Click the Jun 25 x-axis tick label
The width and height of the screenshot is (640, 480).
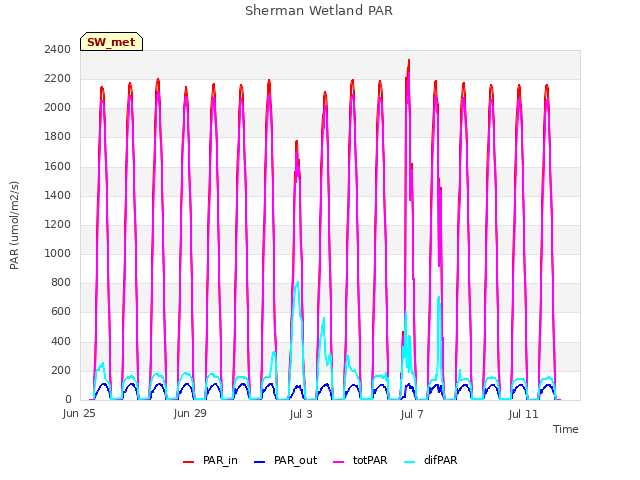[x=79, y=414]
